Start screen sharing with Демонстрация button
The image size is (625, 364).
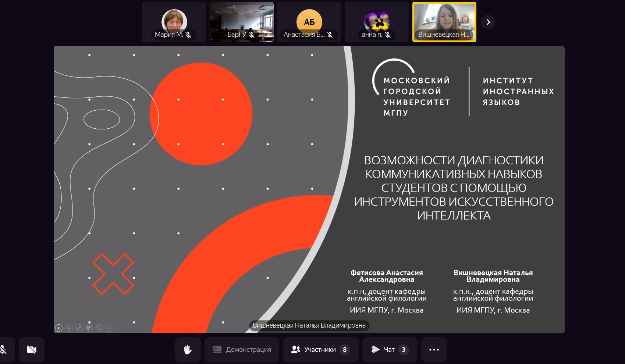(x=242, y=350)
